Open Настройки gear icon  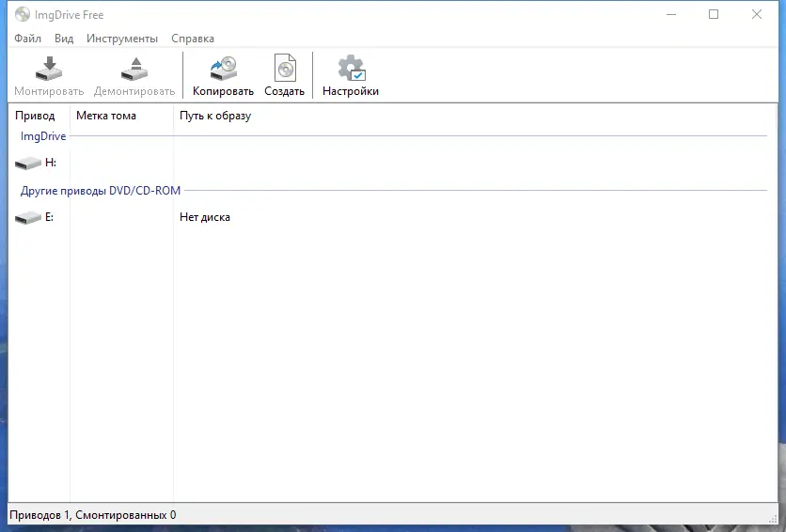[x=352, y=68]
